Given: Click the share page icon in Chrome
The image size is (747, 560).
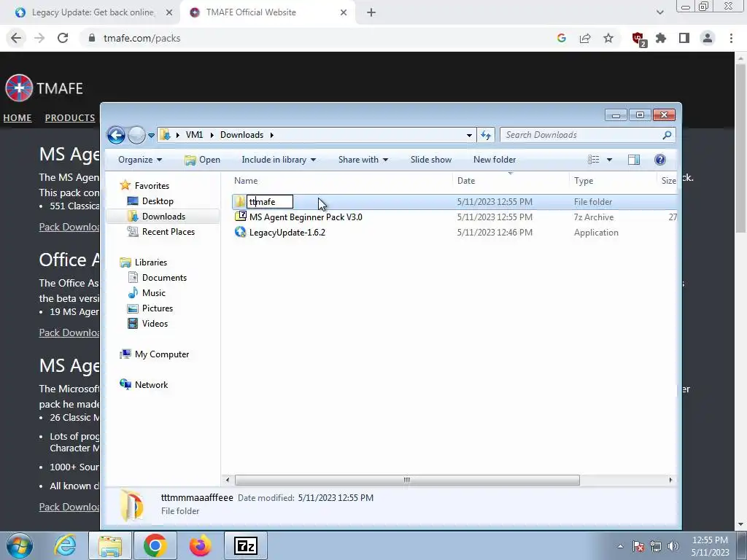Looking at the screenshot, I should click(585, 38).
